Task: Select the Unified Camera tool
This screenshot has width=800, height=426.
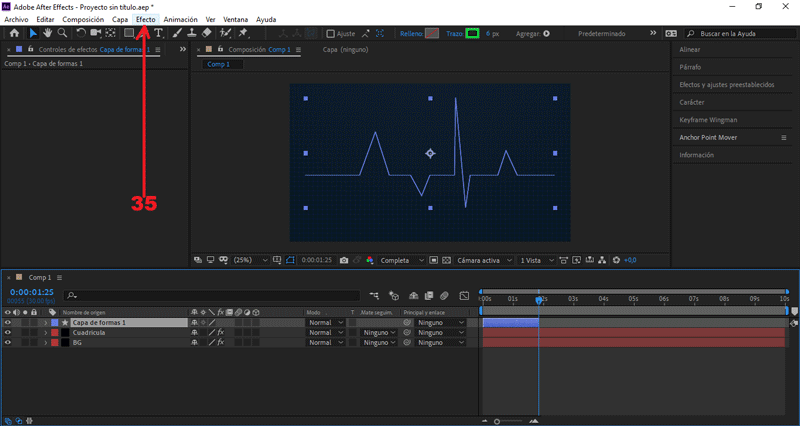Action: point(95,33)
